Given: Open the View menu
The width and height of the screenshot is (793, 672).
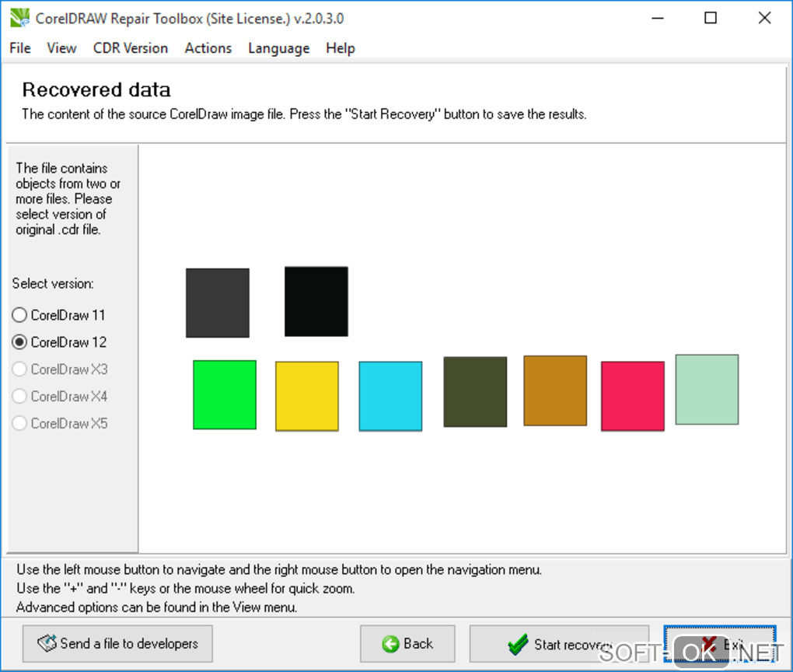Looking at the screenshot, I should [x=61, y=48].
